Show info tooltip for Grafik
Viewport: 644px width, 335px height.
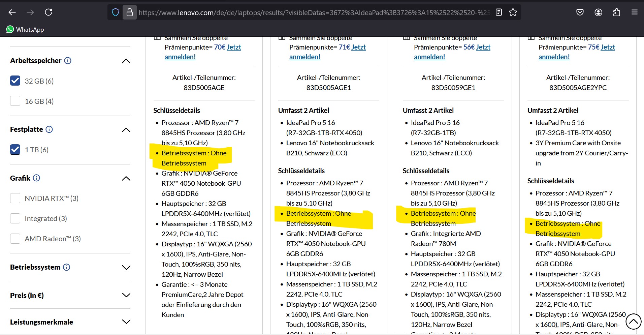(x=36, y=178)
